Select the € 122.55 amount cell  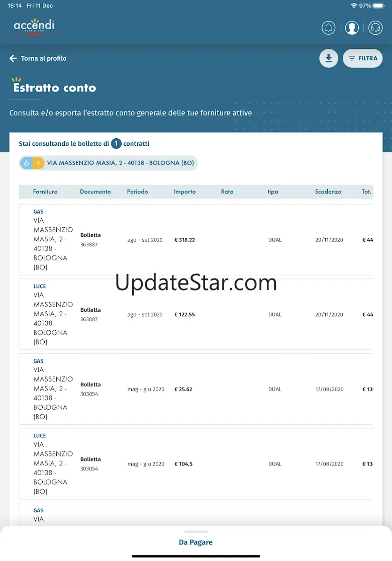pos(184,315)
